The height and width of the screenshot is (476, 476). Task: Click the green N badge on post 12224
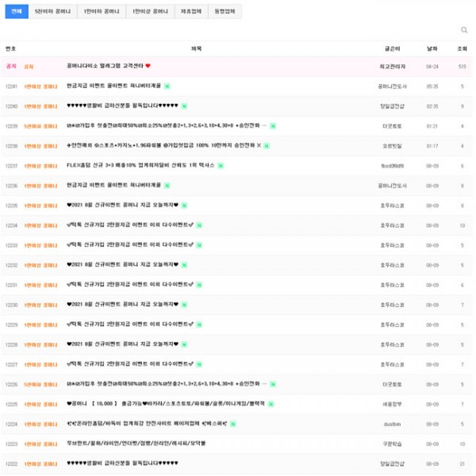(232, 424)
